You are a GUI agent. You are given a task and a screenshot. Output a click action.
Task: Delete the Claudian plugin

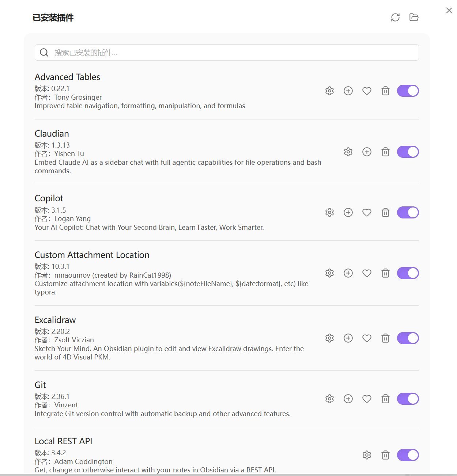click(x=385, y=152)
